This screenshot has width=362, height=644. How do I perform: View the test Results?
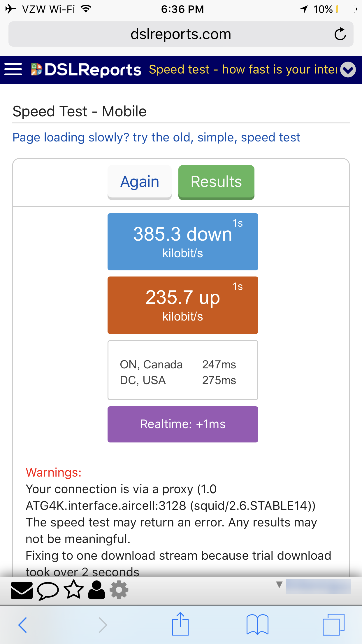tap(216, 182)
